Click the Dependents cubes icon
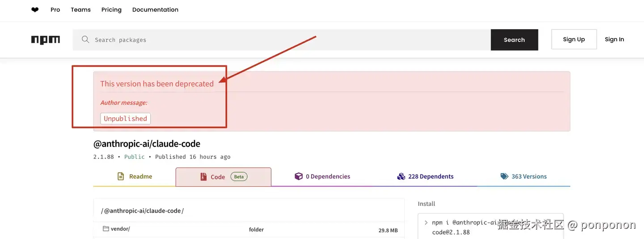Viewport: 644px width, 239px height. pyautogui.click(x=401, y=176)
